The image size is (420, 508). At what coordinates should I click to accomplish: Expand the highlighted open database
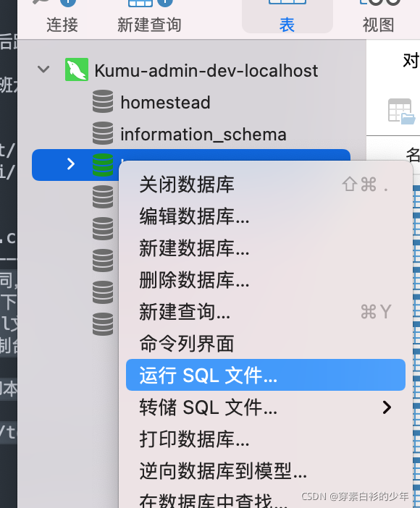71,164
